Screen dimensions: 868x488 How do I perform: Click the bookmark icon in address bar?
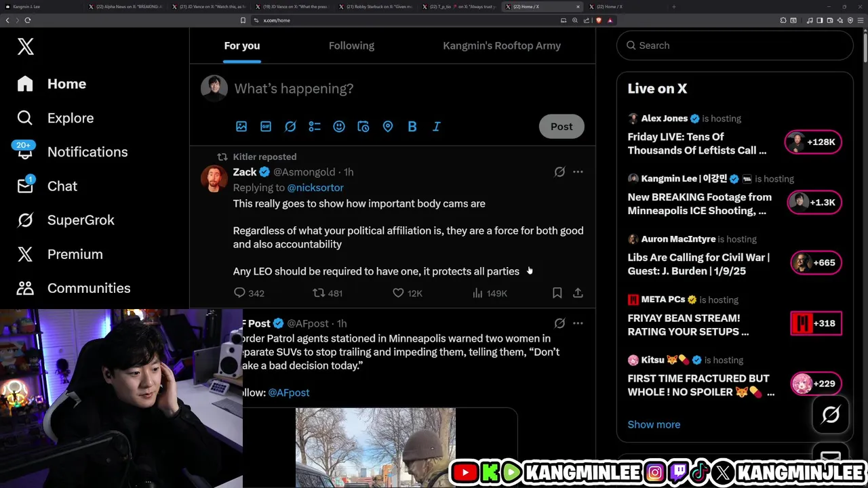243,20
